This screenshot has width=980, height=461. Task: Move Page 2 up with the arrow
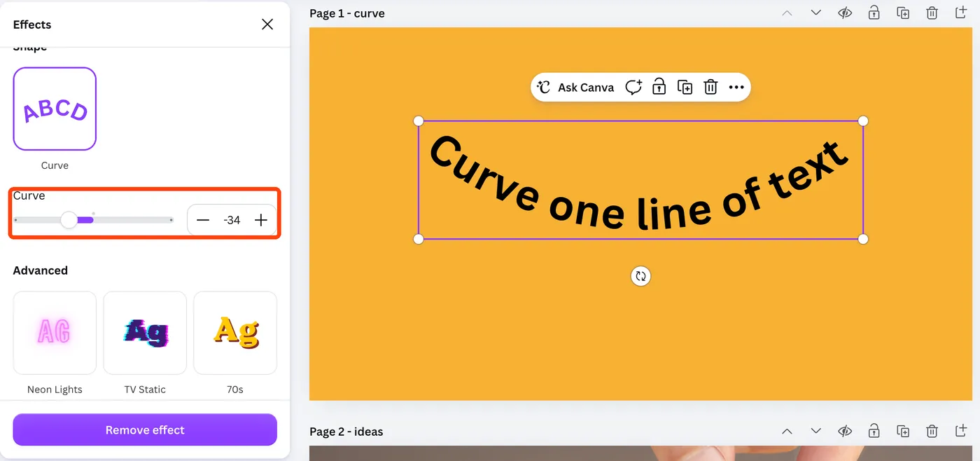click(x=787, y=431)
